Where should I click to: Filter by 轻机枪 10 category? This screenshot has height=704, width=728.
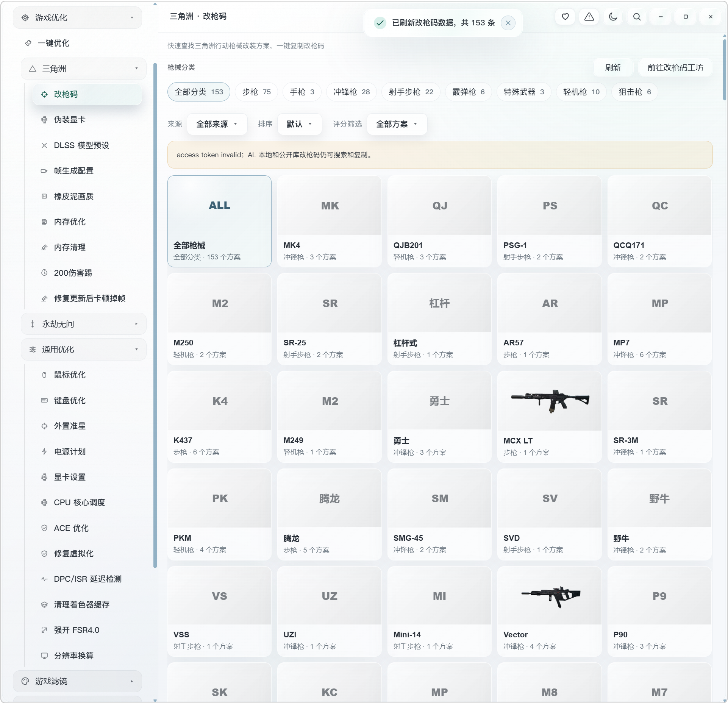click(581, 92)
